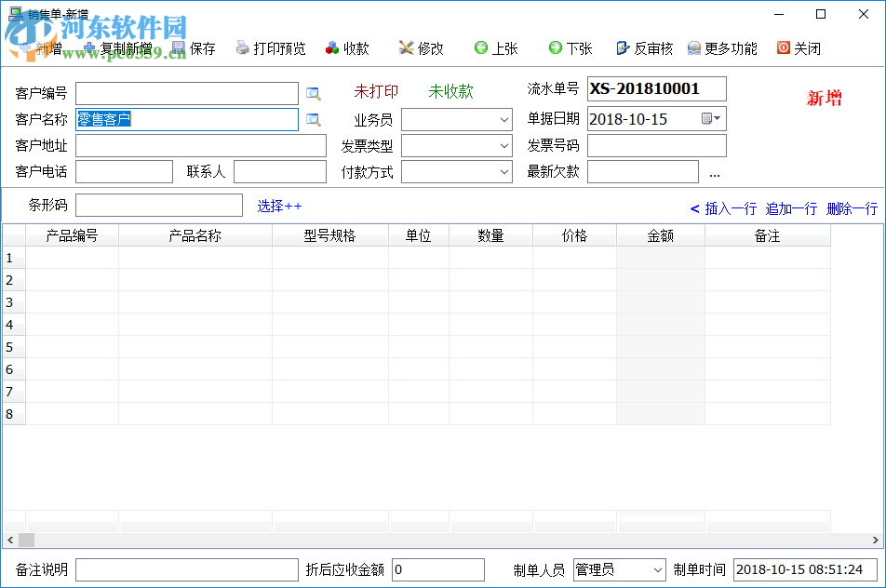Click 删除一行 to delete a row

tap(851, 208)
